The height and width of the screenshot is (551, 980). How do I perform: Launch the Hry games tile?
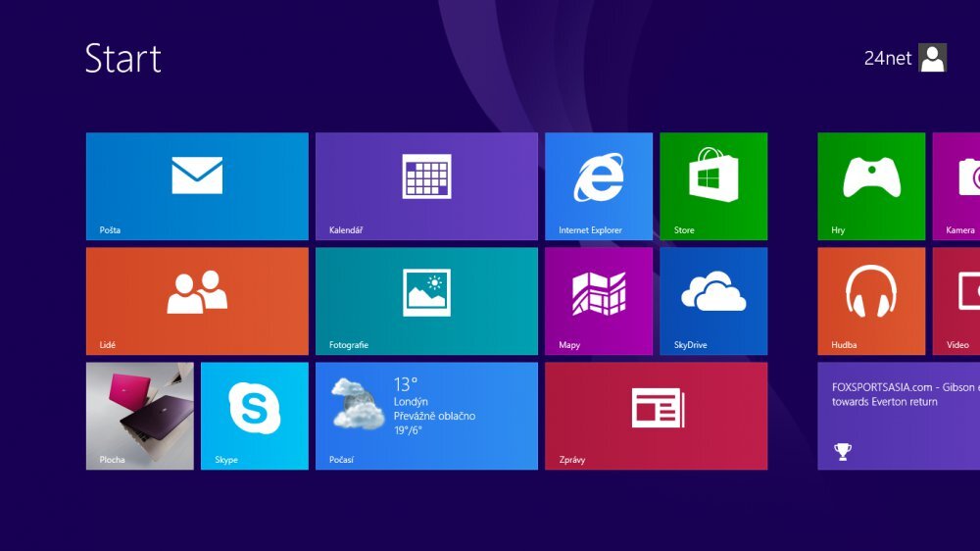click(871, 186)
